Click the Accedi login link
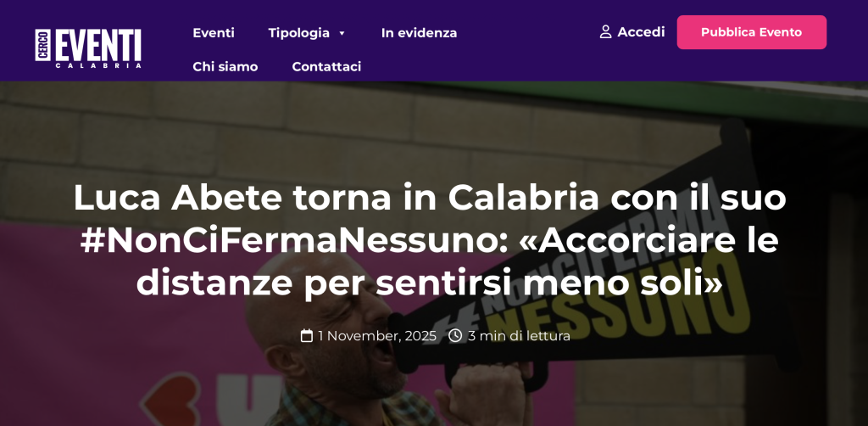 tap(641, 32)
